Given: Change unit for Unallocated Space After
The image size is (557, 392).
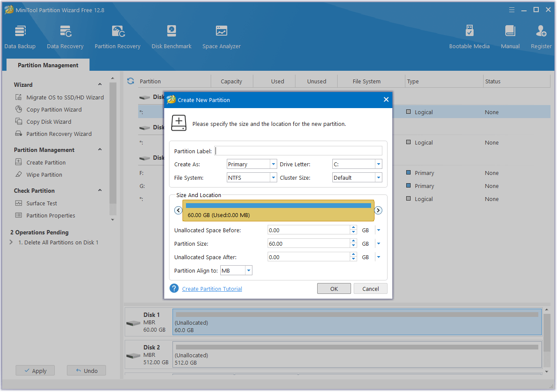Looking at the screenshot, I should tap(378, 257).
